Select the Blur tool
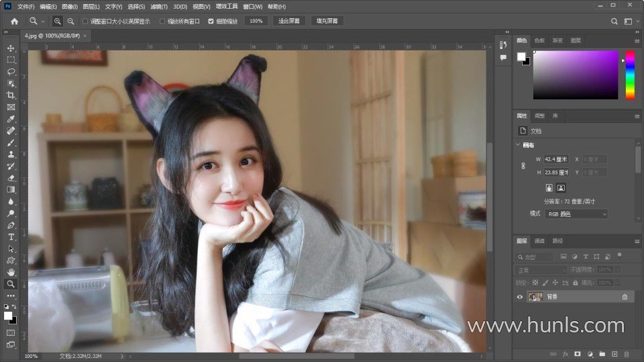The width and height of the screenshot is (644, 362). point(11,201)
